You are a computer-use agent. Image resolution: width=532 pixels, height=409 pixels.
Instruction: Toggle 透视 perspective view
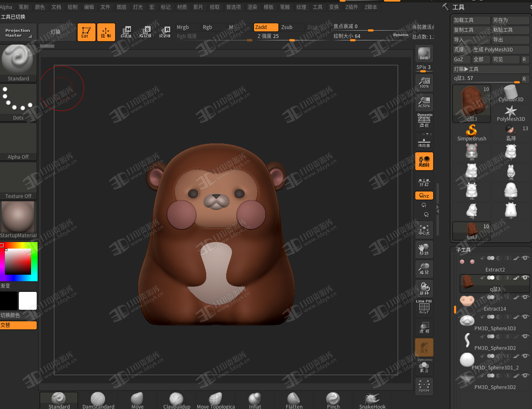tap(424, 122)
